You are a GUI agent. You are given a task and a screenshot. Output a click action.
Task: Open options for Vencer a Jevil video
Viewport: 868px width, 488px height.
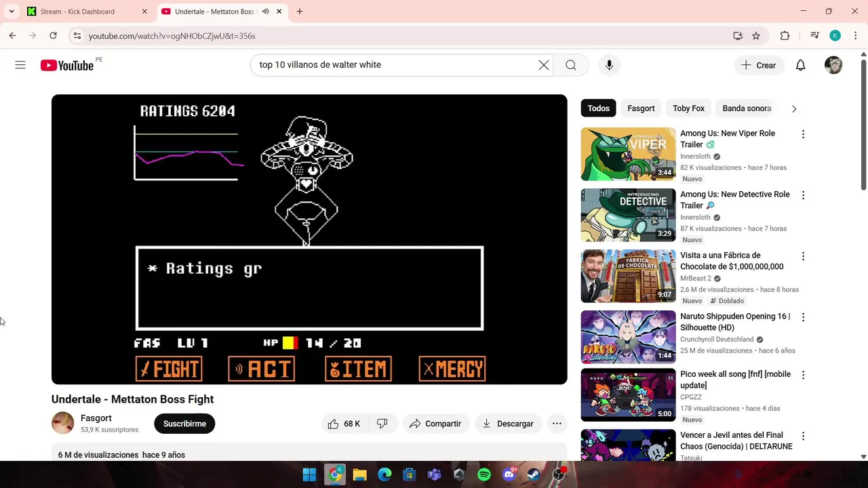[x=803, y=436]
